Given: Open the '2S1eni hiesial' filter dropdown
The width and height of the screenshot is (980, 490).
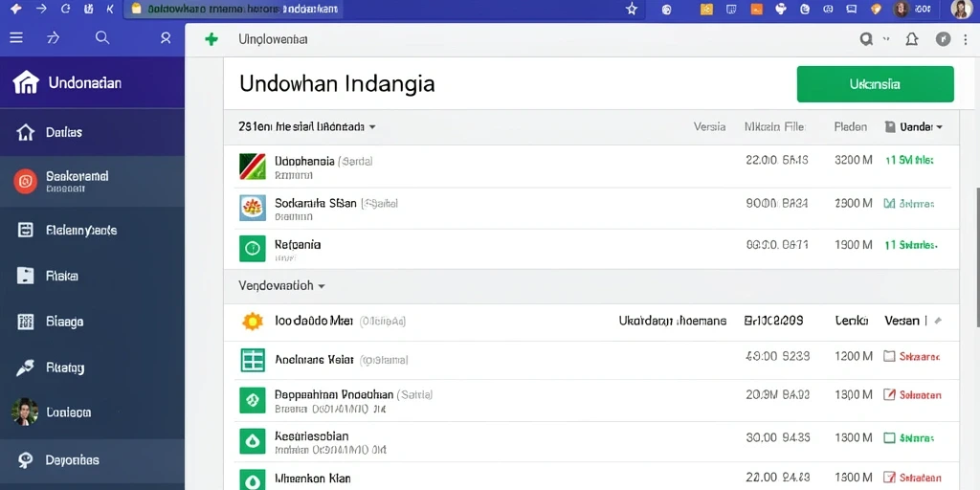Looking at the screenshot, I should point(307,126).
